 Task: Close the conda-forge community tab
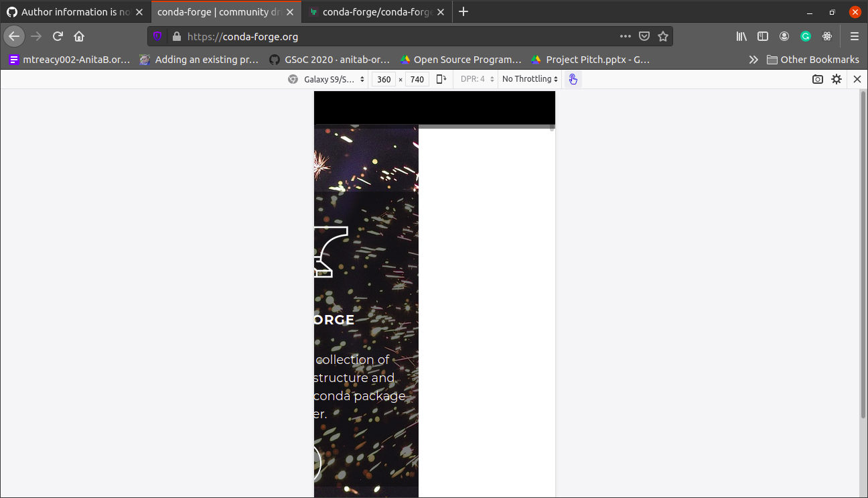290,12
